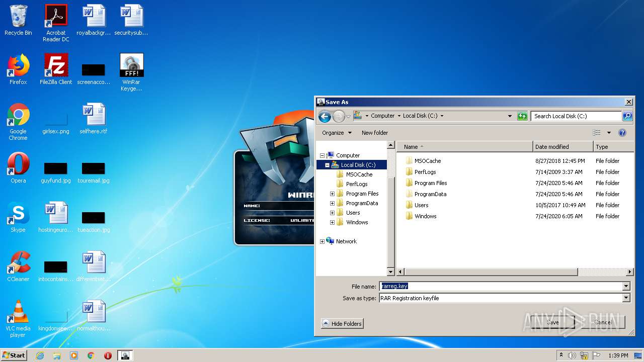Click the Search Local Disk (C:) box

tap(576, 116)
